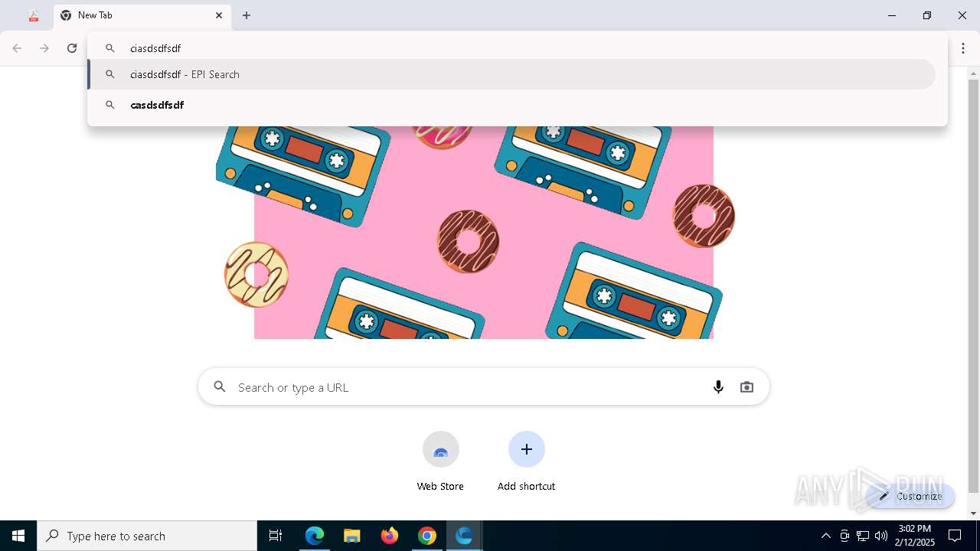Show hidden system tray icons
This screenshot has height=551, width=980.
click(x=825, y=536)
